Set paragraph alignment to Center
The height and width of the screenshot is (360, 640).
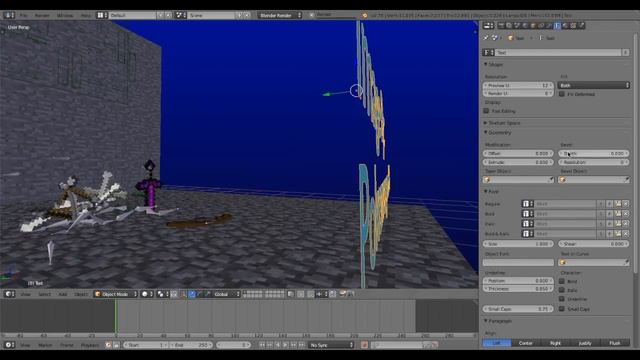coord(526,343)
